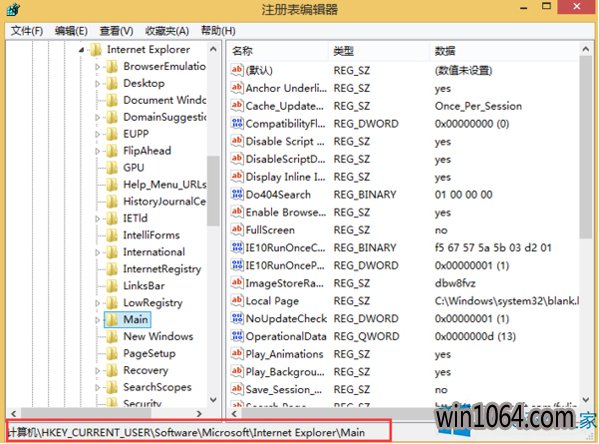Open the 帮助(H) menu
The height and width of the screenshot is (444, 600).
coord(218,31)
